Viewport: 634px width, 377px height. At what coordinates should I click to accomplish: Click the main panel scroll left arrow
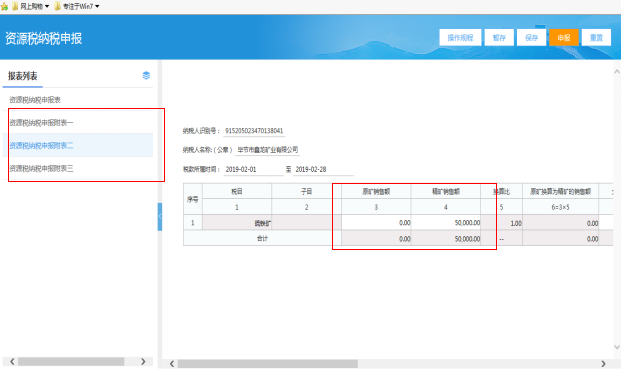tap(172, 364)
